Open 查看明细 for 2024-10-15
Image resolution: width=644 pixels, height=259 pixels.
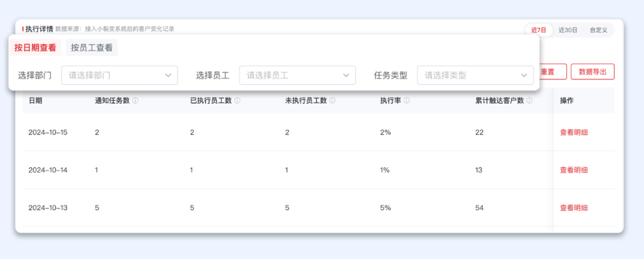(574, 132)
